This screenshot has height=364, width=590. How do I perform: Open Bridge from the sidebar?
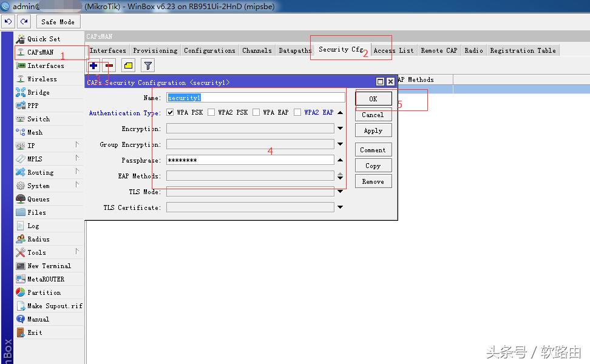pyautogui.click(x=38, y=92)
